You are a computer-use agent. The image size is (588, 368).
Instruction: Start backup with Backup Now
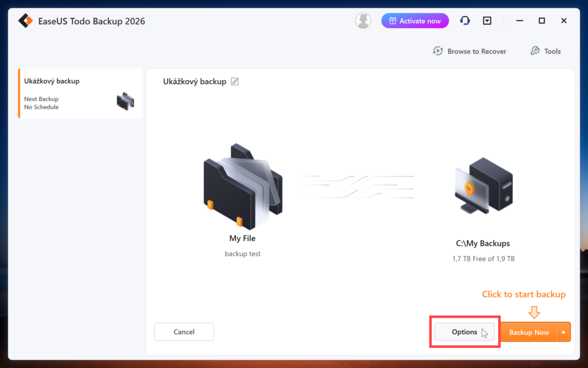[x=529, y=332]
